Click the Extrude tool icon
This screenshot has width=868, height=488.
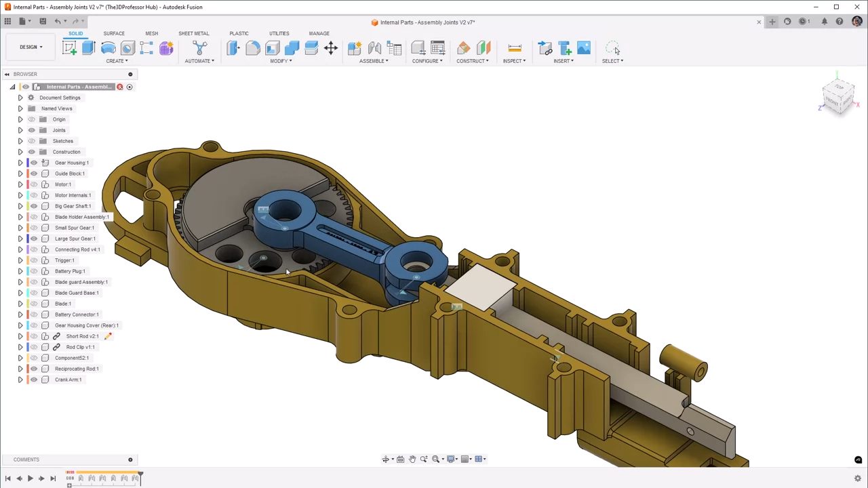tap(88, 48)
